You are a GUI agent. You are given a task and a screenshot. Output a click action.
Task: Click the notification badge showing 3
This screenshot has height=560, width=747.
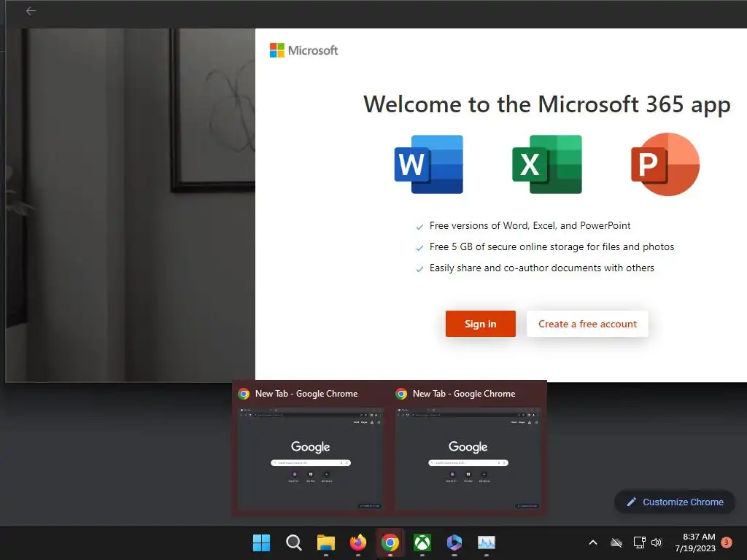(727, 542)
